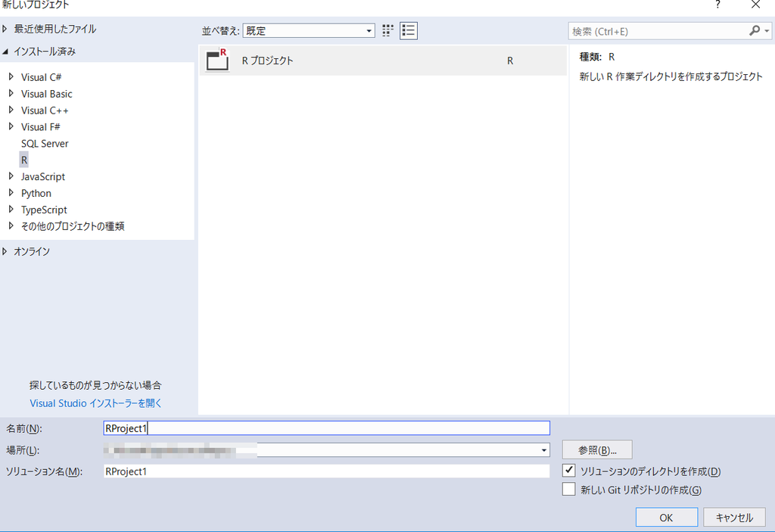Screen dimensions: 775x532
Task: Expand the Python node
Action: 11,192
